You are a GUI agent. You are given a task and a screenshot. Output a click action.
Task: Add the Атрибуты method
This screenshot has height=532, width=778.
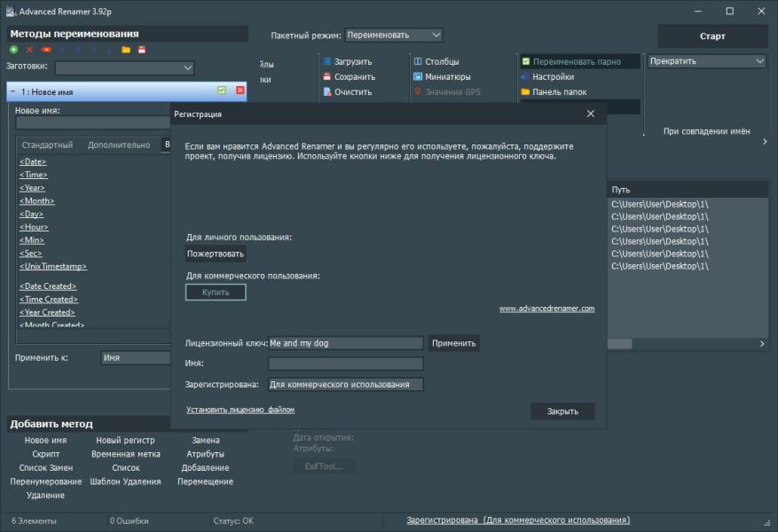[206, 454]
